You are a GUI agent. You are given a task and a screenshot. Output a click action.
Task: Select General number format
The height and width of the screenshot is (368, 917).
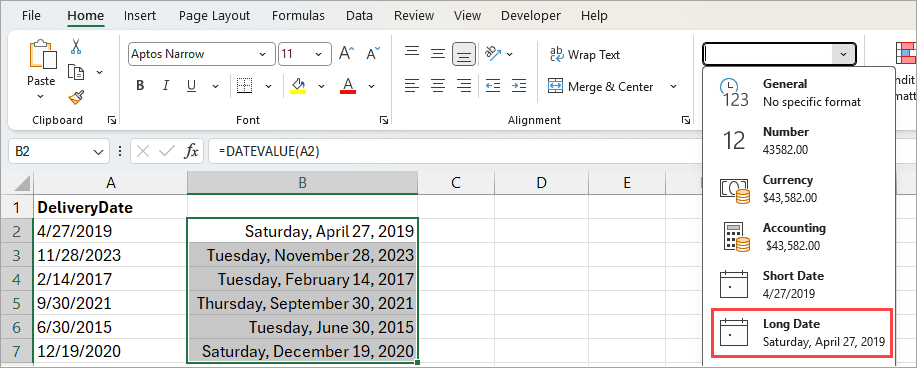(x=799, y=92)
